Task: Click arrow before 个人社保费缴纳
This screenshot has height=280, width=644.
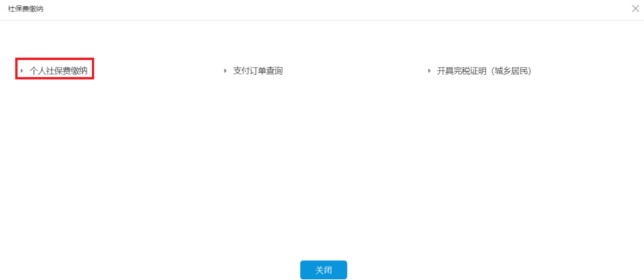Action: (22, 70)
